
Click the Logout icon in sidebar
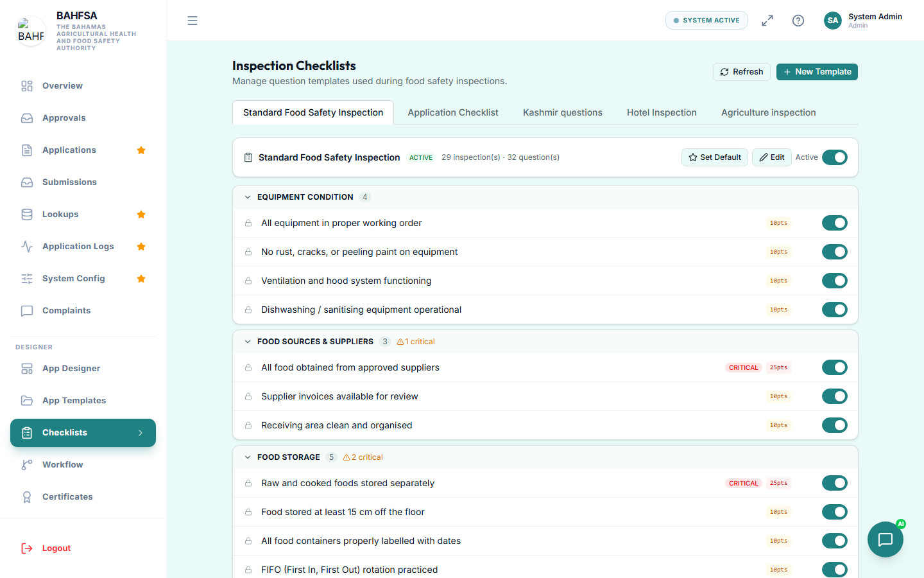pyautogui.click(x=27, y=548)
